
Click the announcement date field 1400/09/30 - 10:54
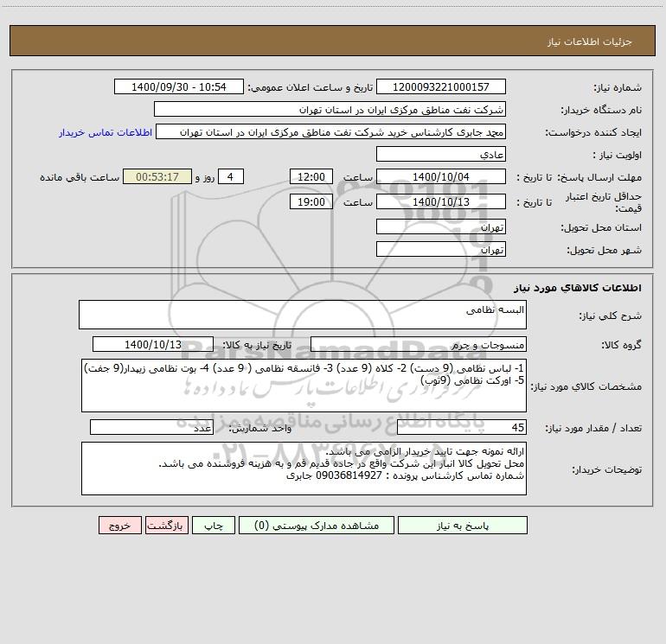(x=179, y=86)
